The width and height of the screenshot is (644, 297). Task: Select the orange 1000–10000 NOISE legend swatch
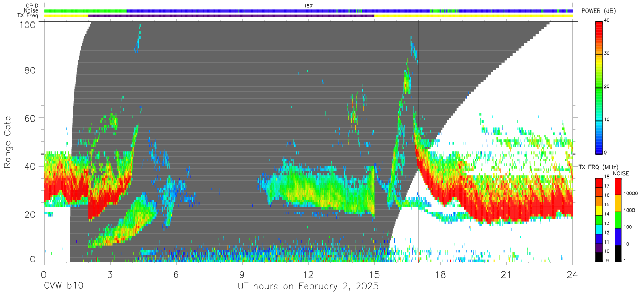point(618,203)
